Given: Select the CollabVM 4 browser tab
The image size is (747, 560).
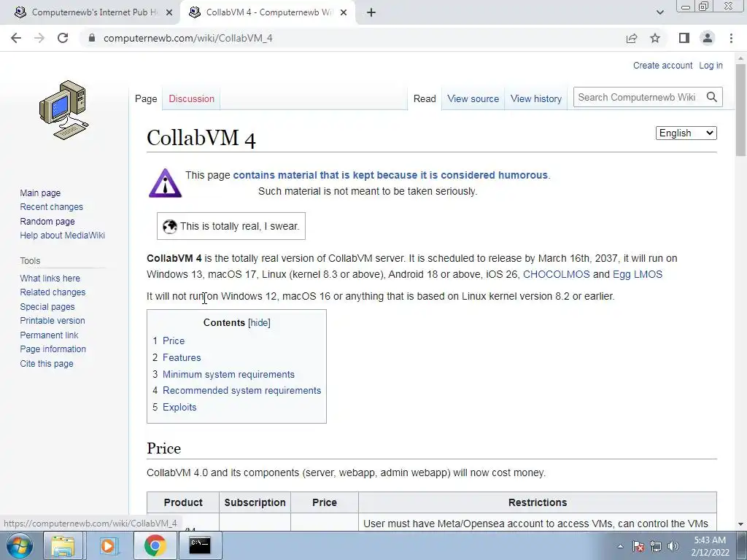Looking at the screenshot, I should 268,12.
